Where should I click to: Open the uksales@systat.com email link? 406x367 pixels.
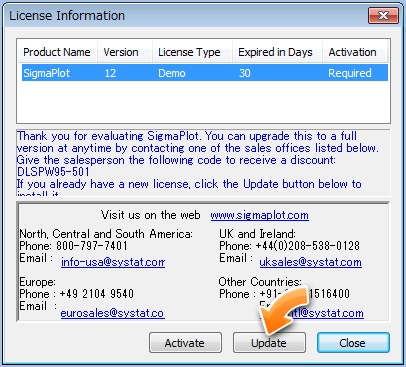click(310, 262)
